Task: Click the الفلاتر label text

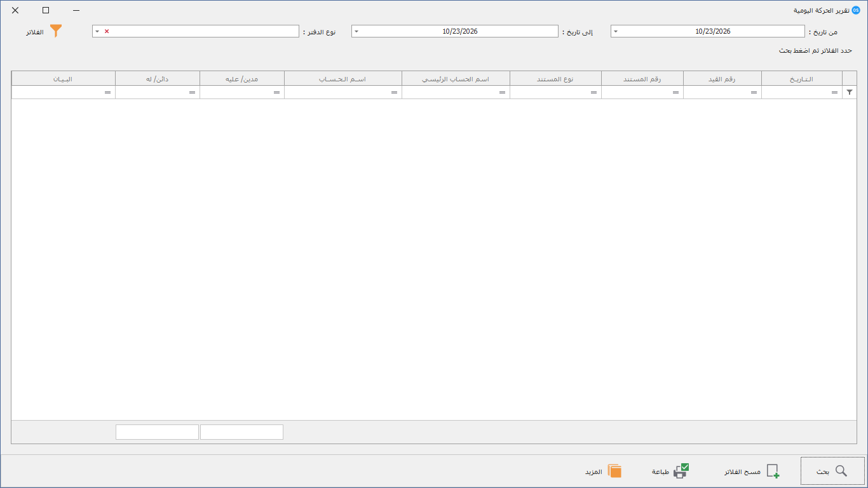Action: (x=35, y=32)
